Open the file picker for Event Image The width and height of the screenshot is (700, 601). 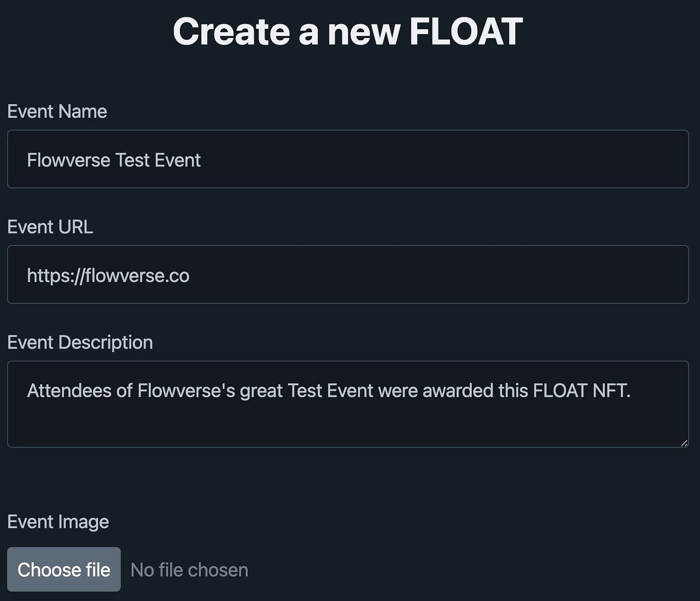[x=64, y=569]
